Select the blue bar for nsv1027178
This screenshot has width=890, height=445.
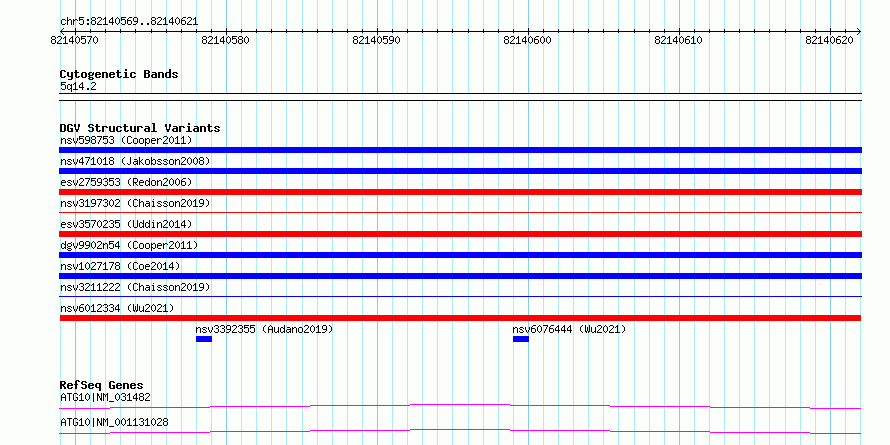460,276
